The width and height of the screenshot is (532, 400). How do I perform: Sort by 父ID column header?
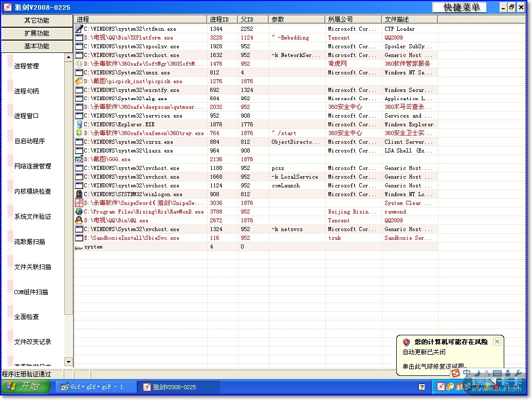pos(253,20)
